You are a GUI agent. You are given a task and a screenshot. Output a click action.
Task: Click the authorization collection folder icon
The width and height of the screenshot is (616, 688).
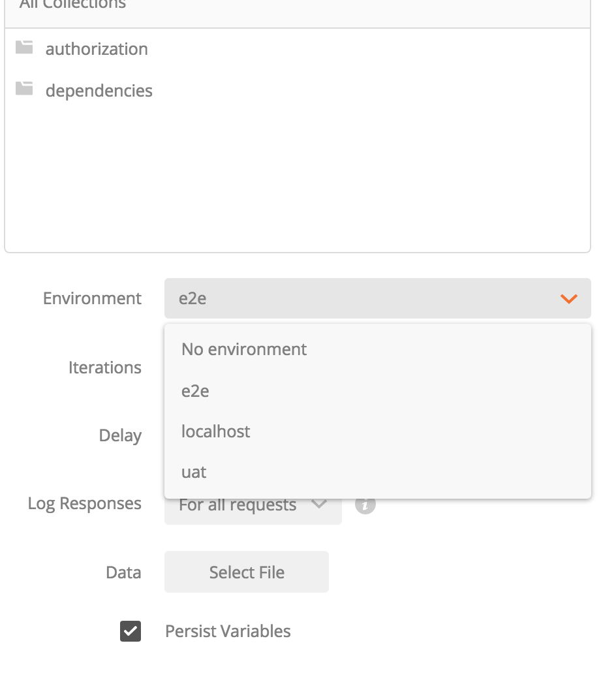[x=24, y=48]
